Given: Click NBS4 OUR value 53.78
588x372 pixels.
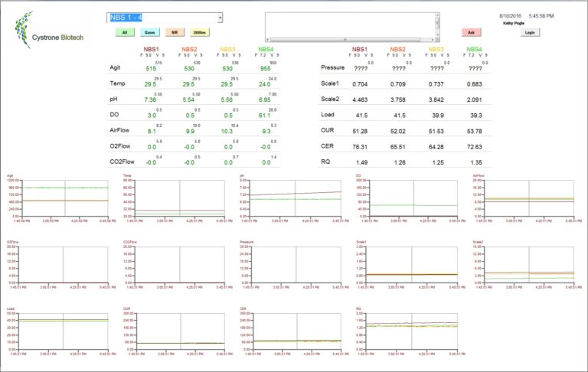Looking at the screenshot, I should [x=475, y=131].
